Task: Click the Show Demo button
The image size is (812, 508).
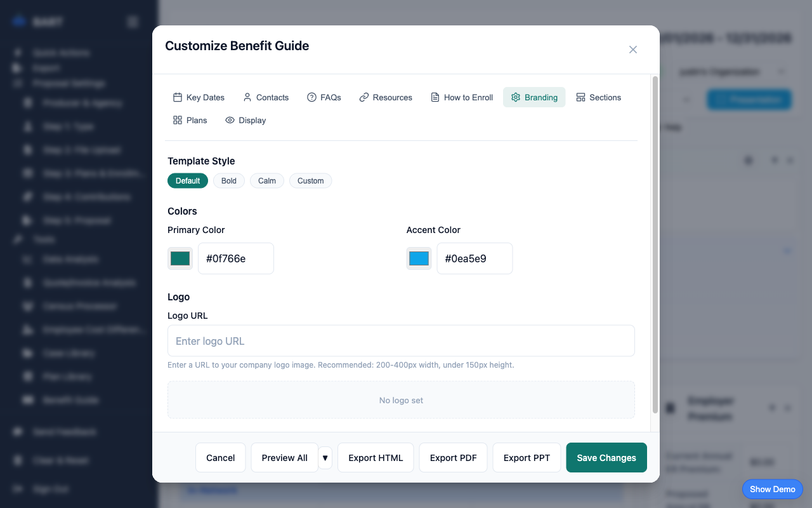Action: pos(772,489)
